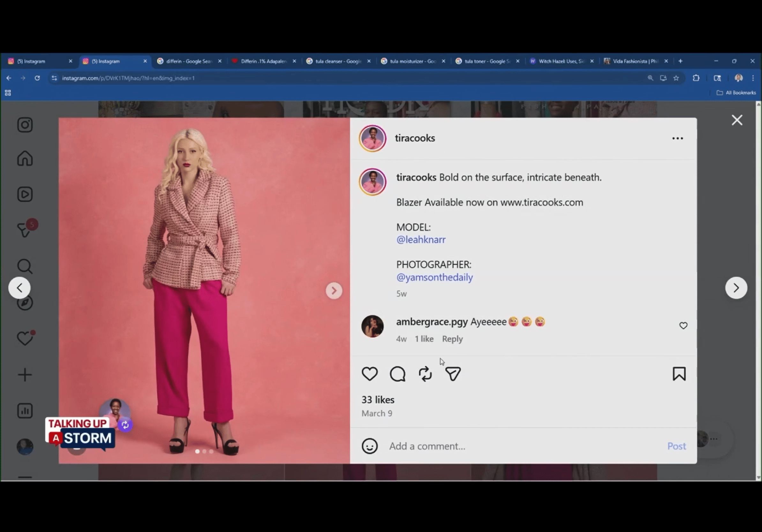The width and height of the screenshot is (762, 532).
Task: Bookmark this page with the star icon
Action: [x=676, y=78]
